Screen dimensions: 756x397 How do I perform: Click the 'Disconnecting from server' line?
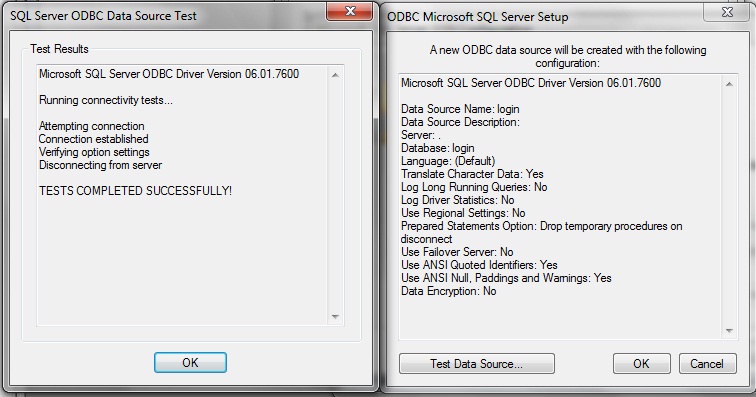tap(100, 165)
